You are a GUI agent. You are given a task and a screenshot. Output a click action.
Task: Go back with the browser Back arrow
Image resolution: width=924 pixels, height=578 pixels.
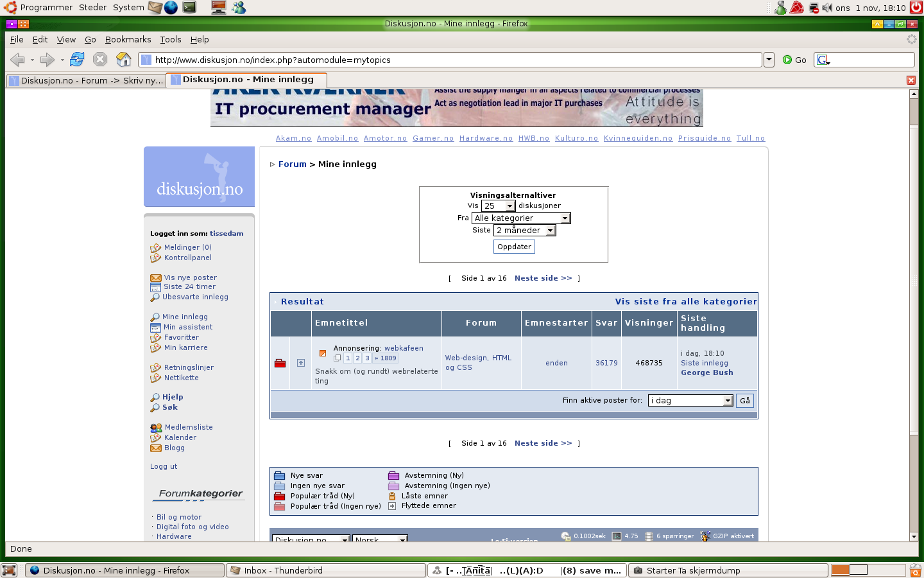[x=17, y=60]
